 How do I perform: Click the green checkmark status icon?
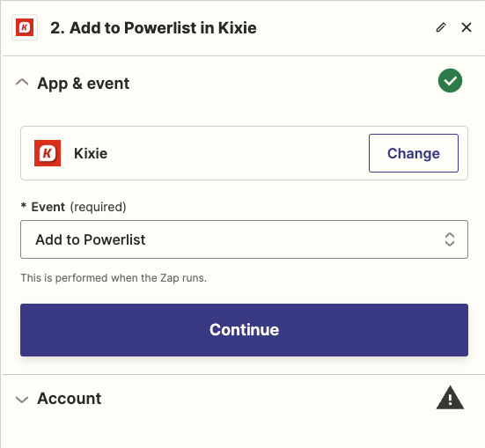click(x=450, y=81)
